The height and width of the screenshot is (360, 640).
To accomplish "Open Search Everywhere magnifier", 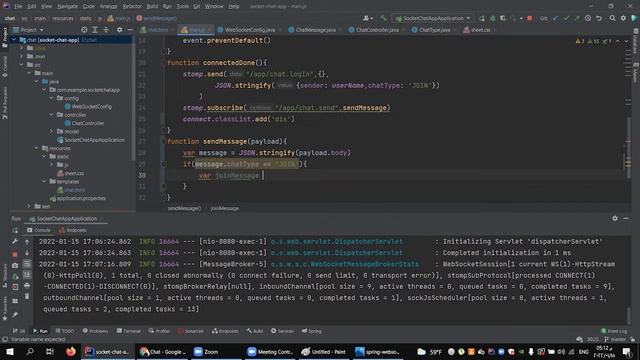I will [x=612, y=18].
